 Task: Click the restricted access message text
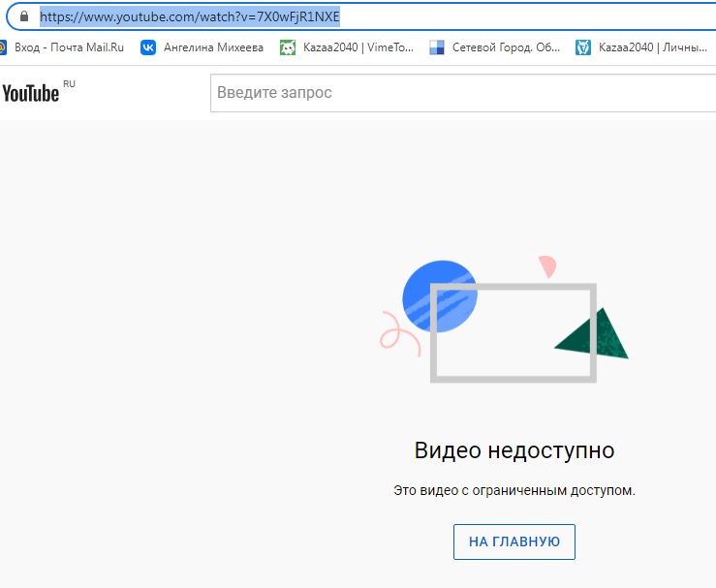pyautogui.click(x=514, y=490)
